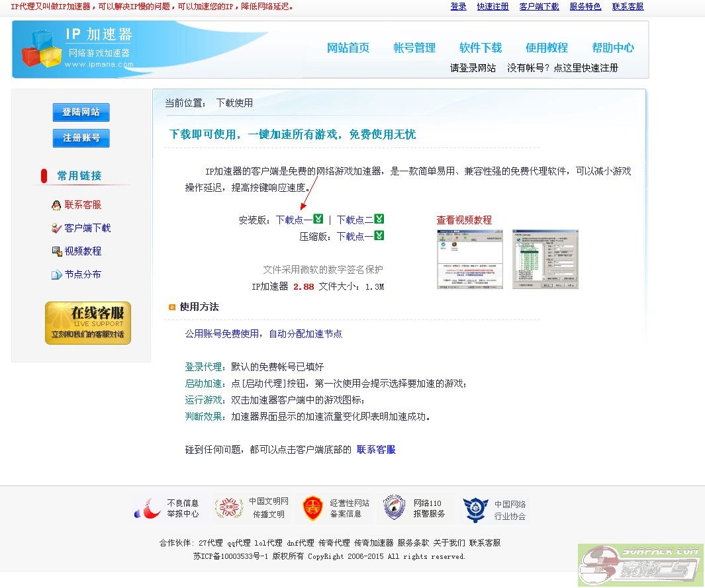Click the 请登录网站 link
The width and height of the screenshot is (705, 588).
pyautogui.click(x=473, y=68)
